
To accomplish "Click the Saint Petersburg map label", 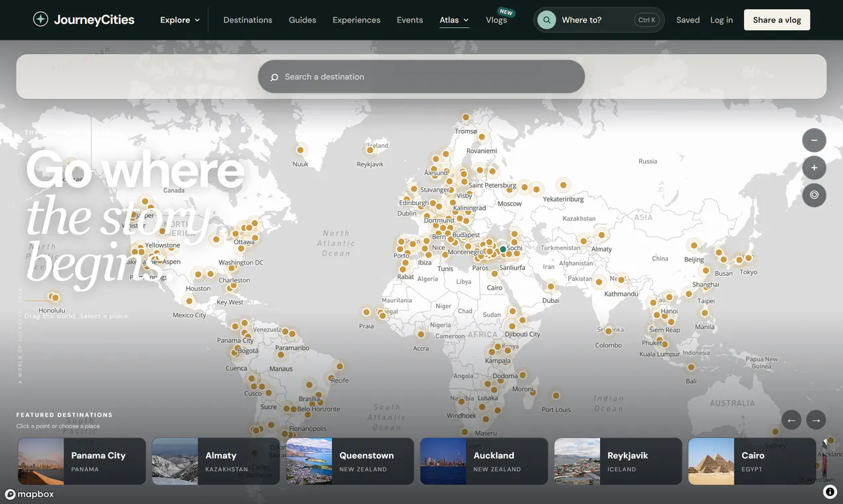I will (492, 185).
